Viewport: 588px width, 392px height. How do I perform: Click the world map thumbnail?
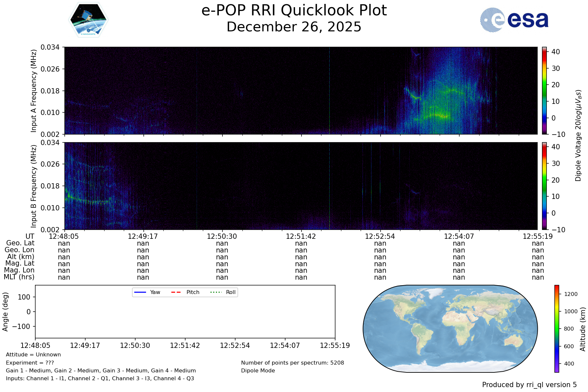[x=450, y=329]
